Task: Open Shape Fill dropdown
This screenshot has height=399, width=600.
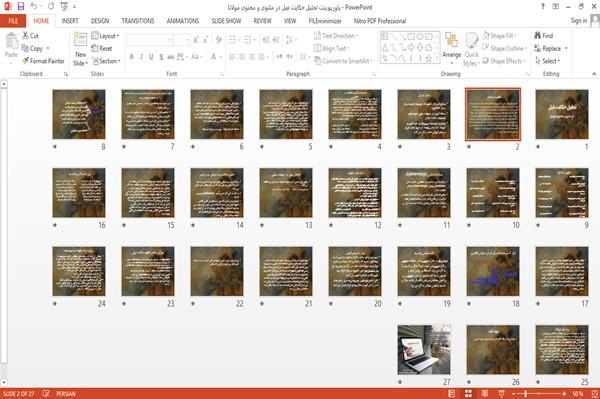Action: (x=499, y=36)
